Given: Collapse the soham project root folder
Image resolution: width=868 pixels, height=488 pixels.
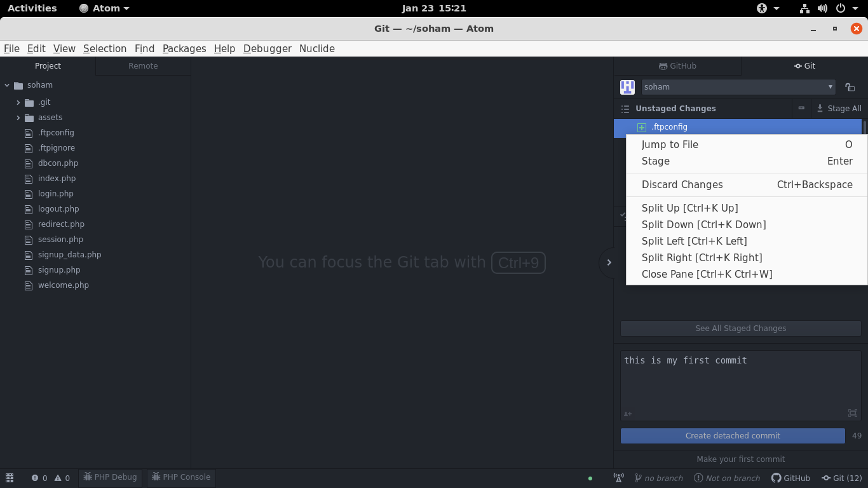Looking at the screenshot, I should coord(7,85).
